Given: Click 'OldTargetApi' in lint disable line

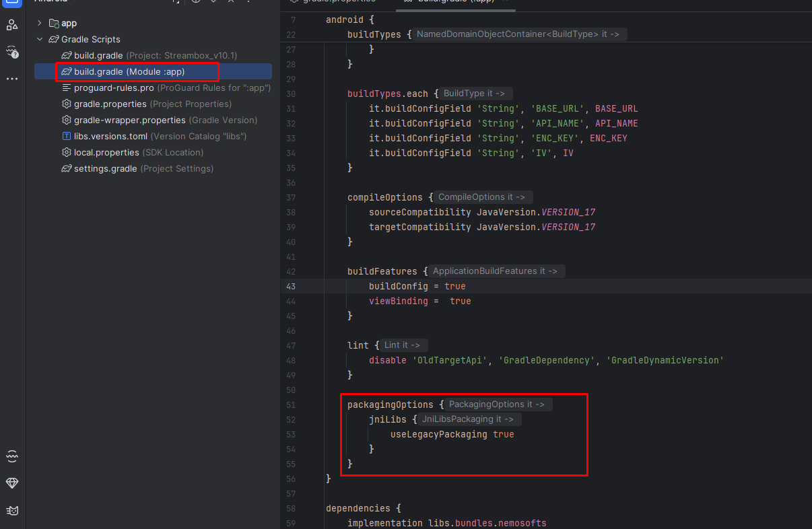Looking at the screenshot, I should pyautogui.click(x=450, y=360).
